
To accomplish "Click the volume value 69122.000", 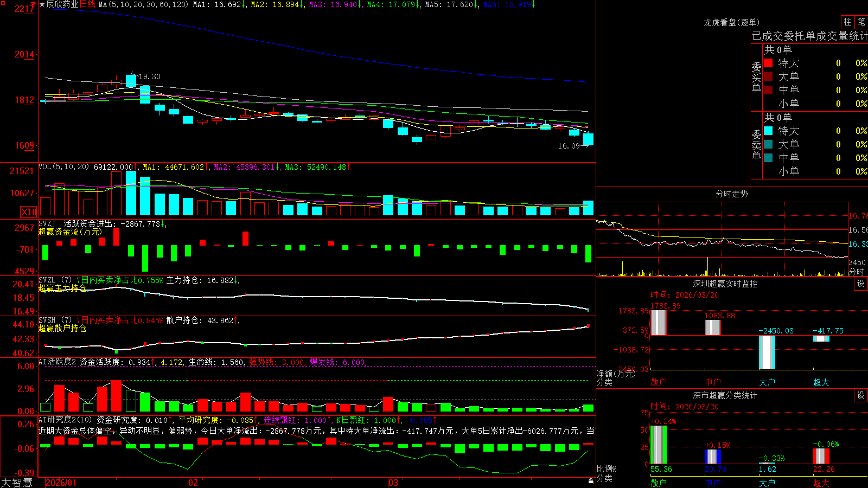I will click(x=114, y=167).
